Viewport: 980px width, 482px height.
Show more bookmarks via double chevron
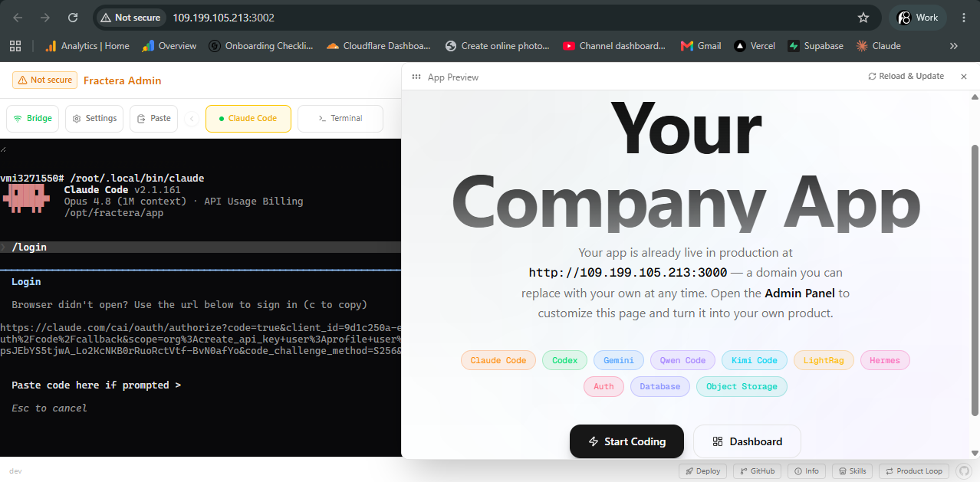(x=954, y=46)
